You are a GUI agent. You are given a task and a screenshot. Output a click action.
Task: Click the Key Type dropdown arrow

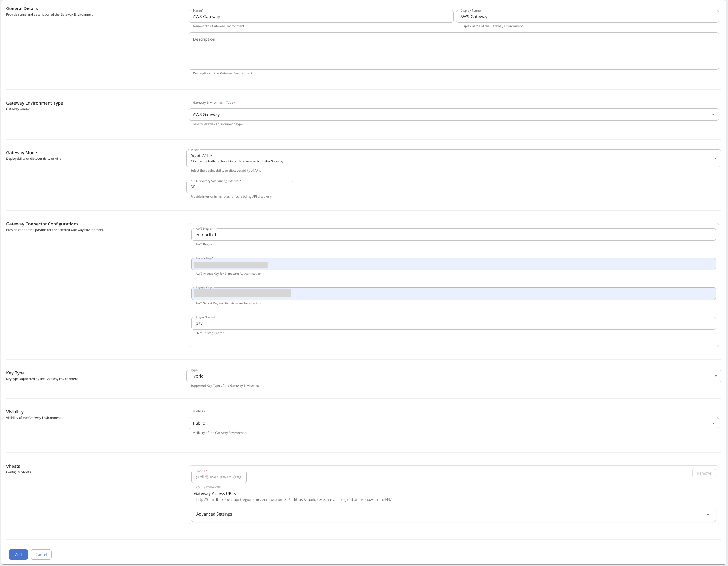pyautogui.click(x=715, y=376)
